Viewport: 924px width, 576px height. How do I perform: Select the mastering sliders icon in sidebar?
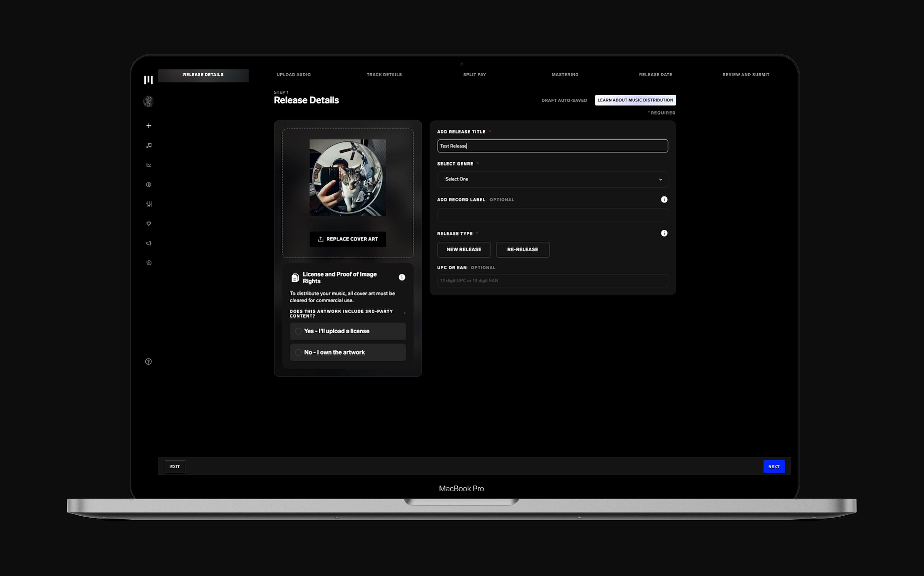[149, 204]
